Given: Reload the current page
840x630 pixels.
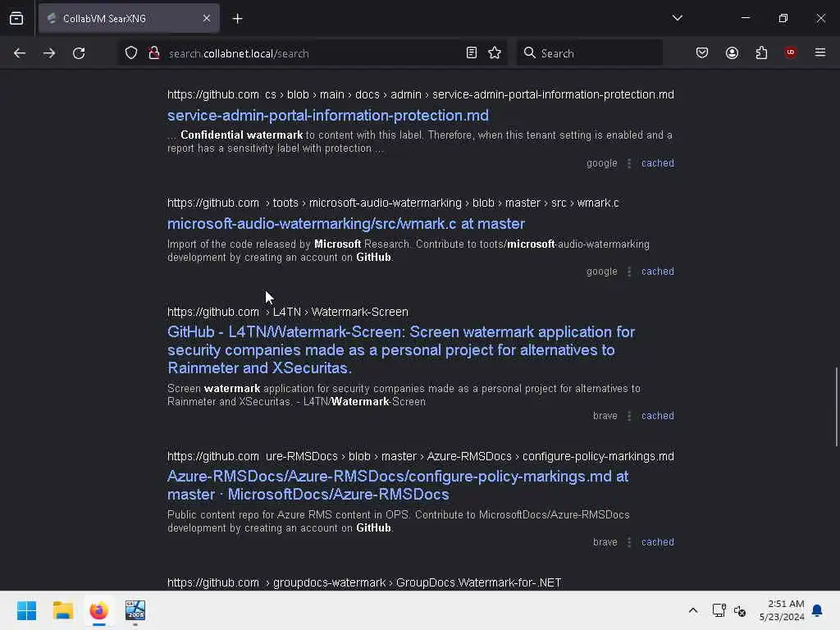Looking at the screenshot, I should [x=79, y=53].
